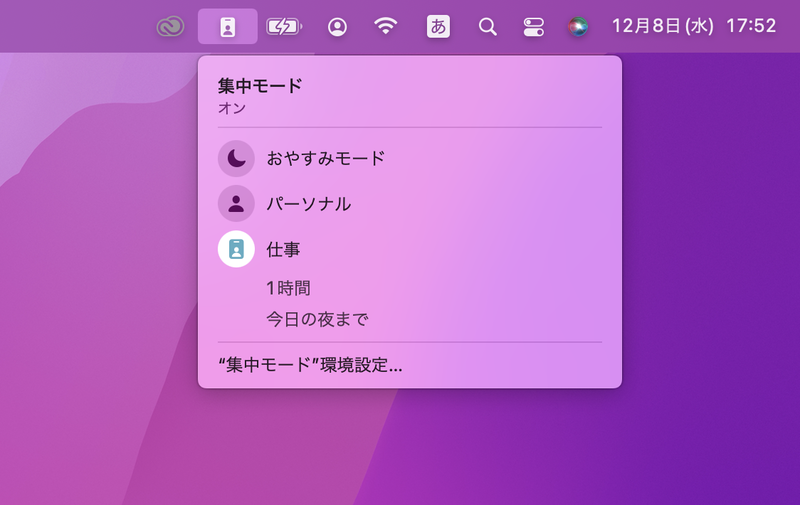
Task: Toggle the badge icon for 仕事
Action: pyautogui.click(x=236, y=249)
